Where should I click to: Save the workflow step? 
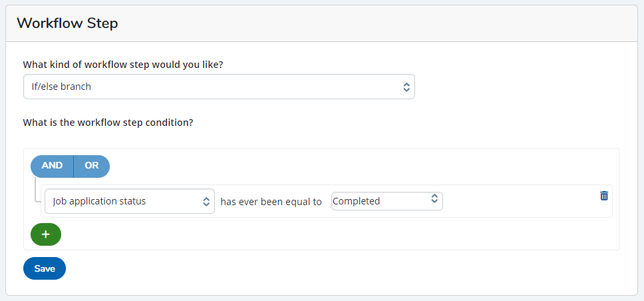(45, 268)
